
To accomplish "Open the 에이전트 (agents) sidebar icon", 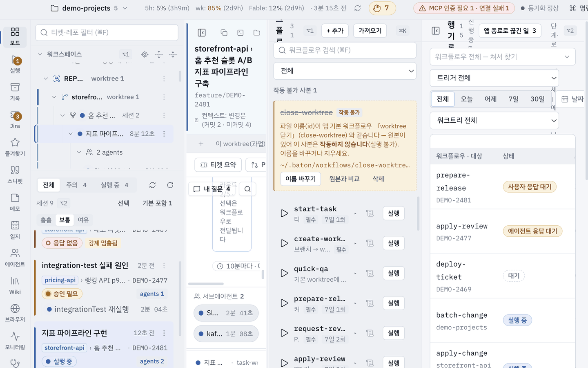I will tap(15, 258).
